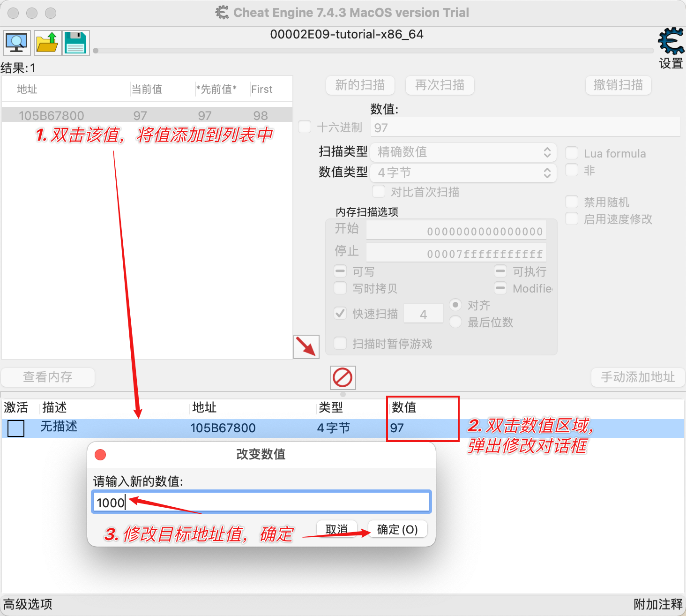This screenshot has width=686, height=616.
Task: Open Cheat Engine settings via gear icon
Action: coord(670,41)
